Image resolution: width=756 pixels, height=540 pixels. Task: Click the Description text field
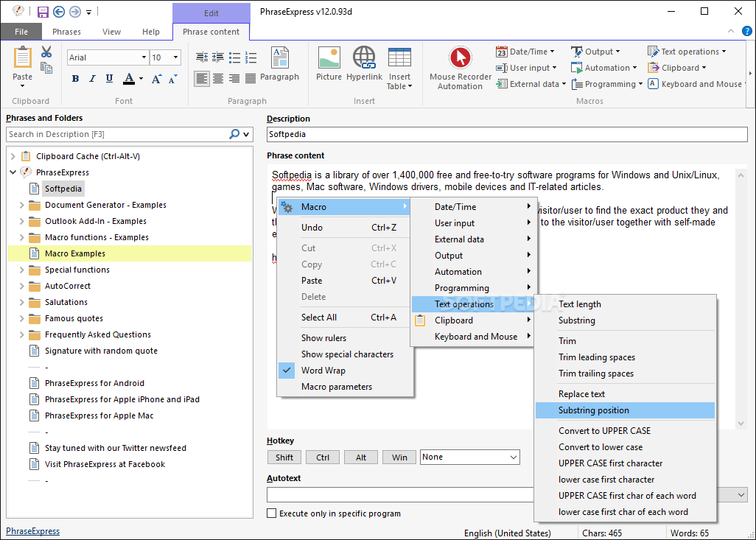(x=507, y=135)
